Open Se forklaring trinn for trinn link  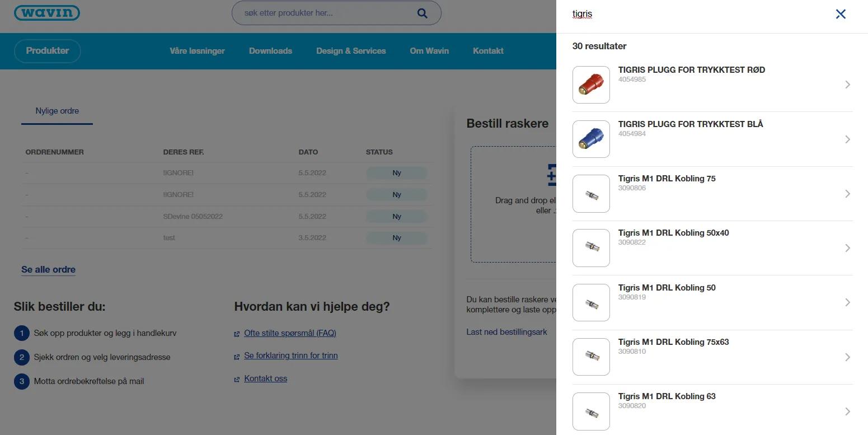point(291,356)
